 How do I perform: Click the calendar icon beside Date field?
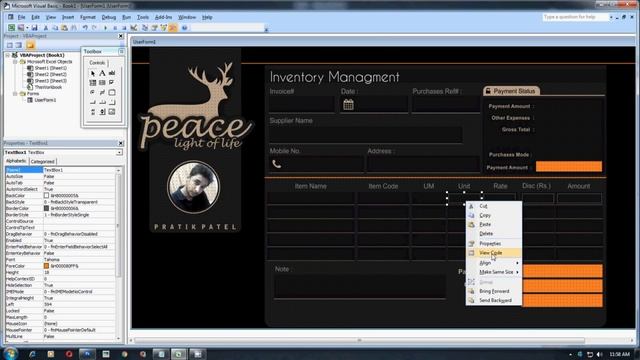pos(348,104)
